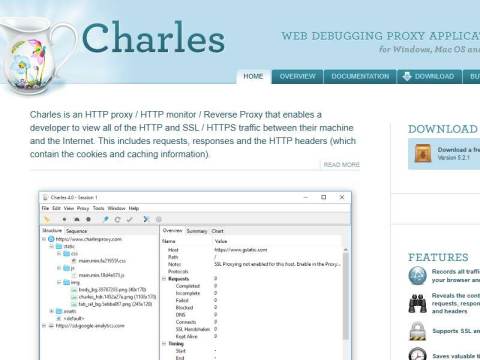Collapse the img folder node

[59, 282]
